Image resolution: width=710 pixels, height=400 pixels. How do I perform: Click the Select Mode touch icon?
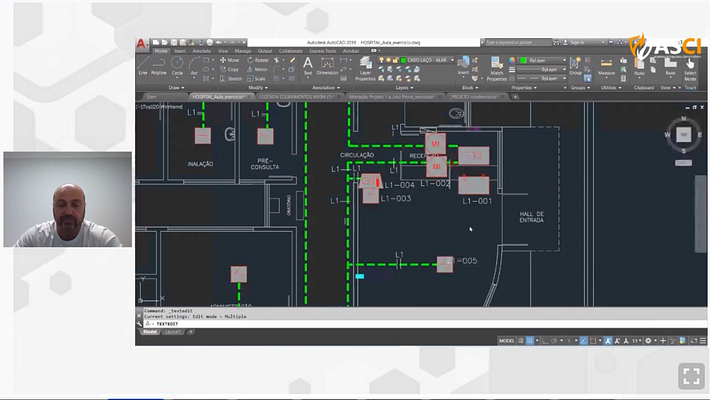click(690, 69)
